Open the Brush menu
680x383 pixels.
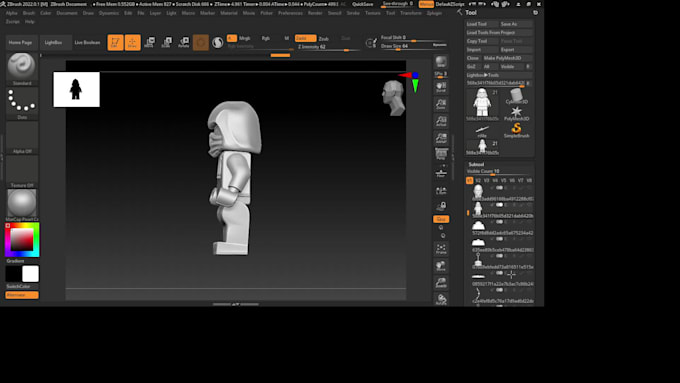coord(29,13)
